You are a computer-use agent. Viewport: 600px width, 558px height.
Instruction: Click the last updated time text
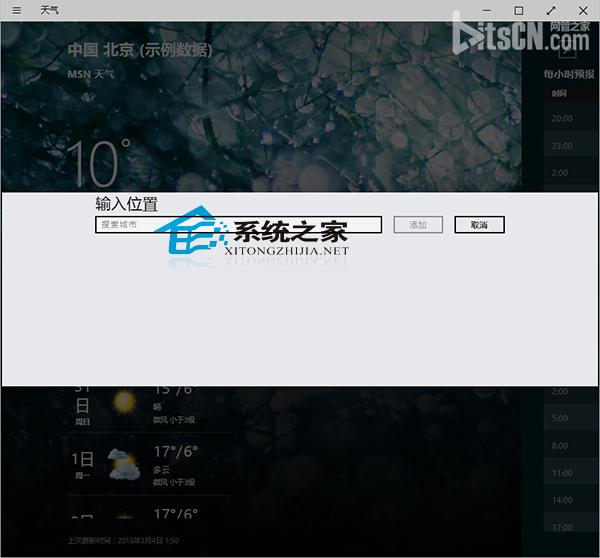point(123,540)
